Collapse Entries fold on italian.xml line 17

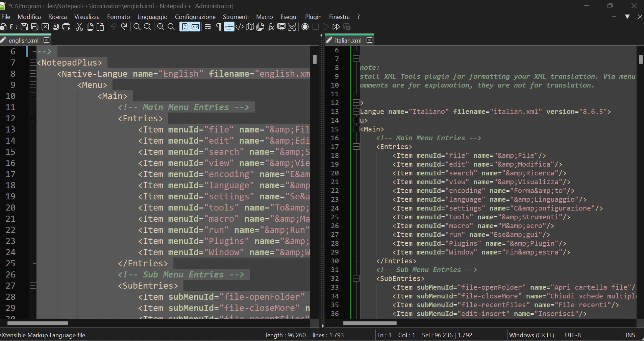(356, 147)
